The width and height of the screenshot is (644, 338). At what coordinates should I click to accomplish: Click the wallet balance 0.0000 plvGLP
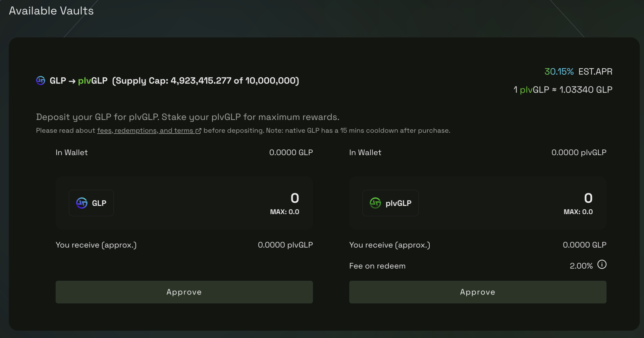[x=579, y=152]
